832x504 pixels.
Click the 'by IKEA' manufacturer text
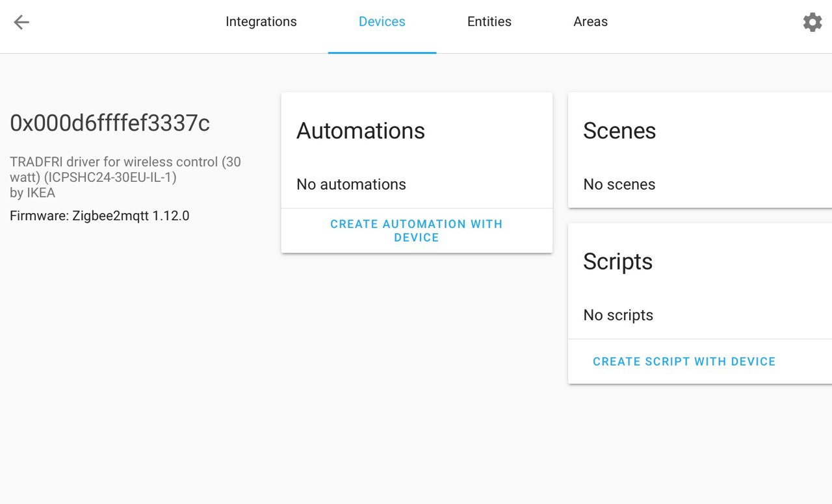32,193
